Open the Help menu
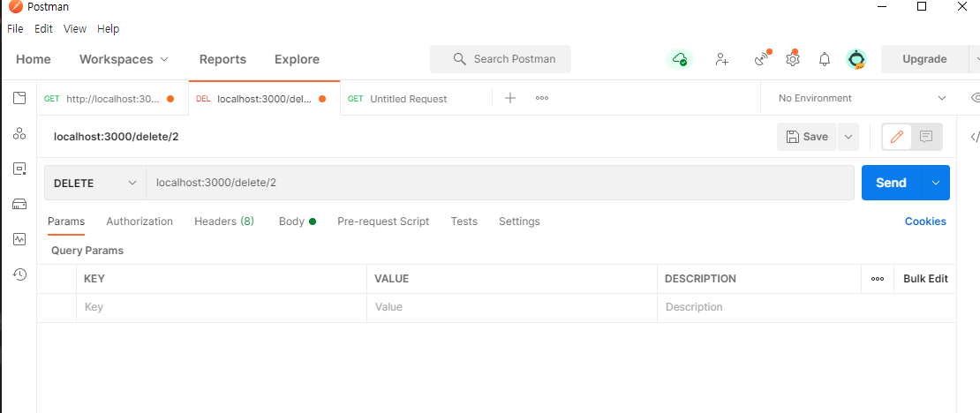The height and width of the screenshot is (413, 980). 108,29
